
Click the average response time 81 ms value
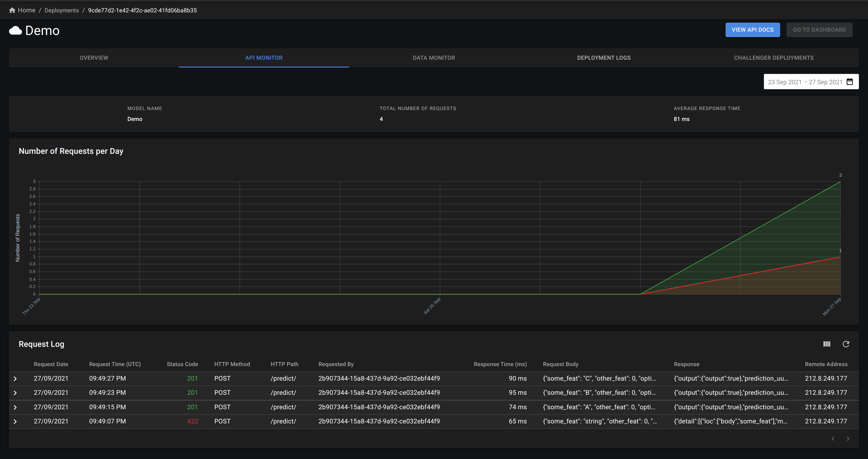coord(681,119)
